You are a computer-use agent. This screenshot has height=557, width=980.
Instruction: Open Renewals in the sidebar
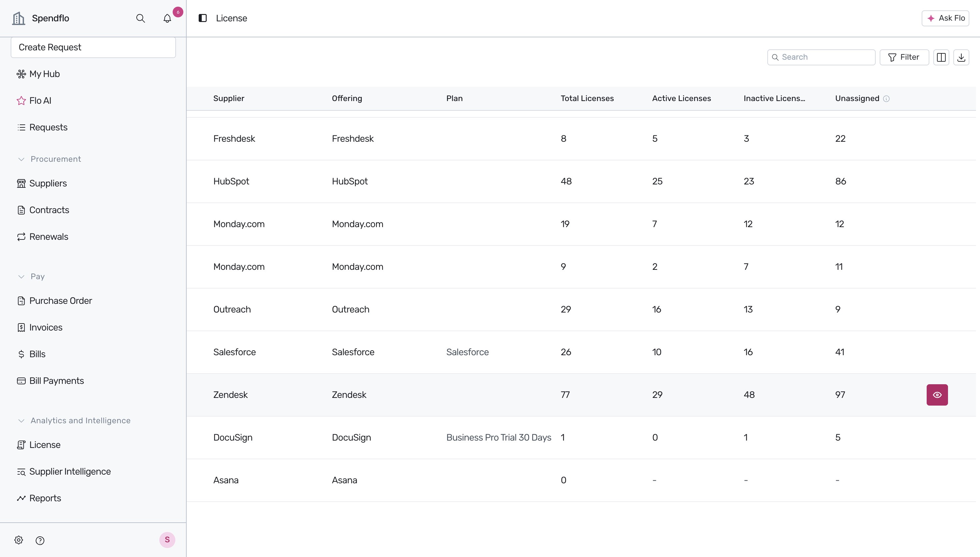[x=49, y=237]
